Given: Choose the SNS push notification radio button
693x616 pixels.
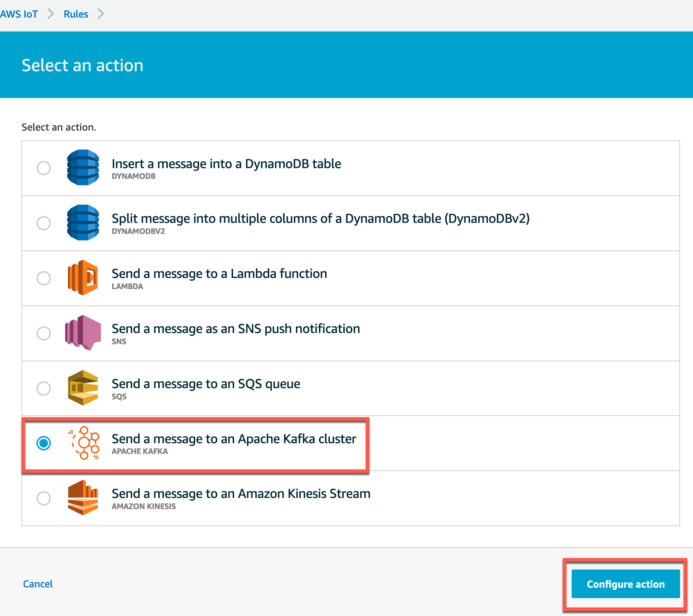Looking at the screenshot, I should tap(44, 333).
